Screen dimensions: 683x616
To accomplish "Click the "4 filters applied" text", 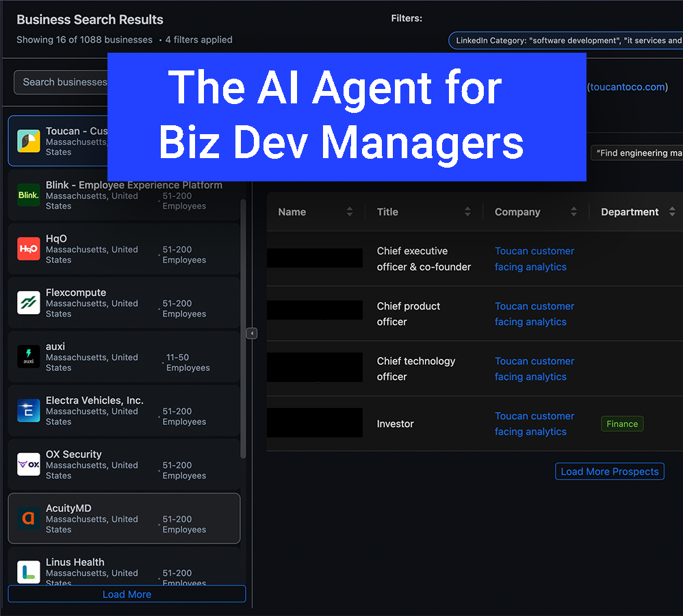I will pos(198,40).
